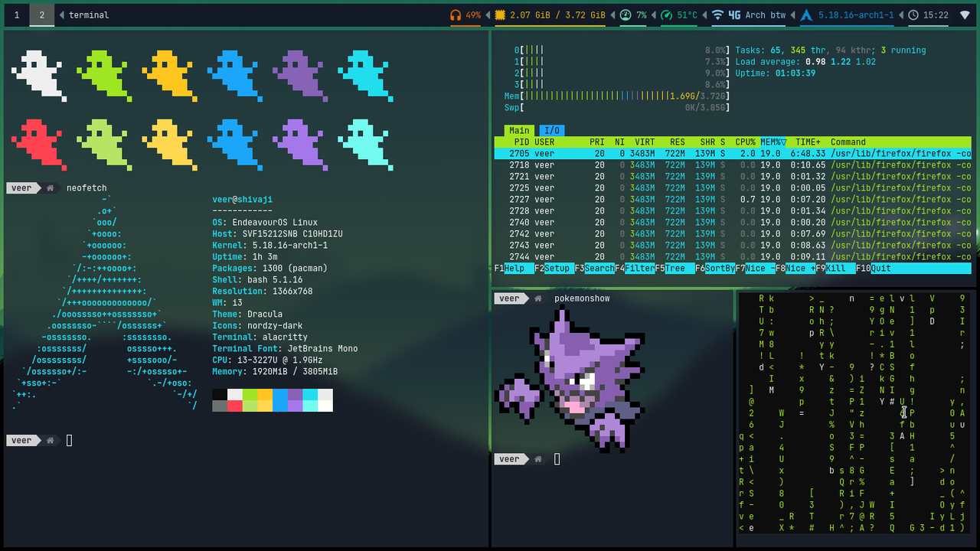
Task: Select htop process row PID 2744
Action: coord(733,257)
